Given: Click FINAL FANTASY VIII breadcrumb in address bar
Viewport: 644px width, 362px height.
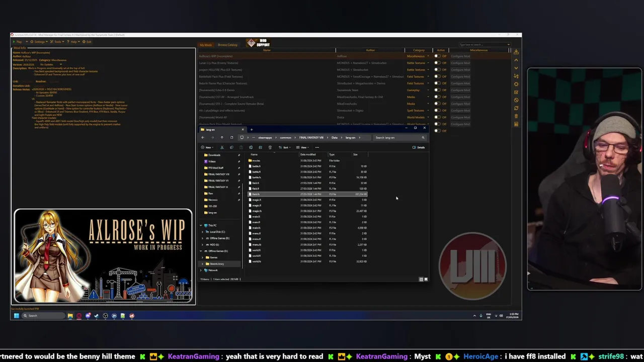Looking at the screenshot, I should [311, 138].
